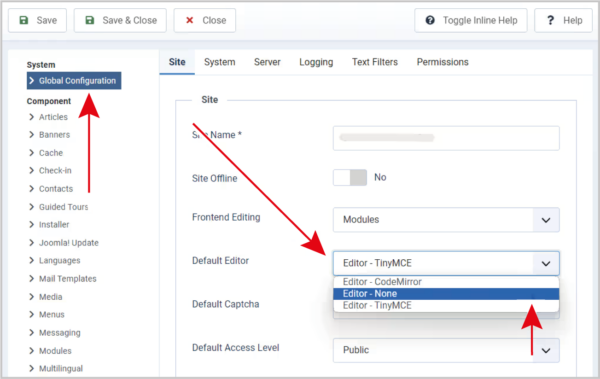Click the Default Access Level label

tap(236, 348)
